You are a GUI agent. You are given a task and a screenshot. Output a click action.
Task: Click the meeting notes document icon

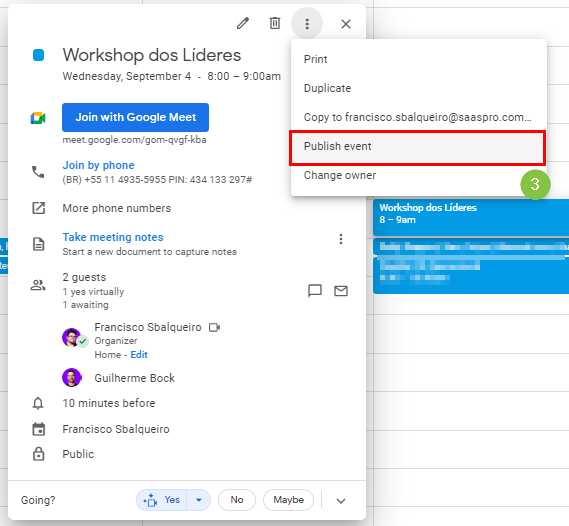[38, 244]
